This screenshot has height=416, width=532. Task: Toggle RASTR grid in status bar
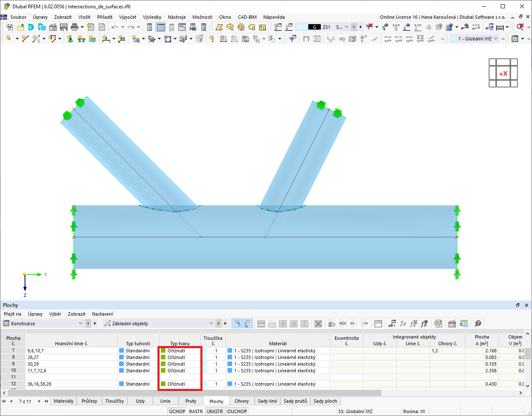tap(196, 411)
